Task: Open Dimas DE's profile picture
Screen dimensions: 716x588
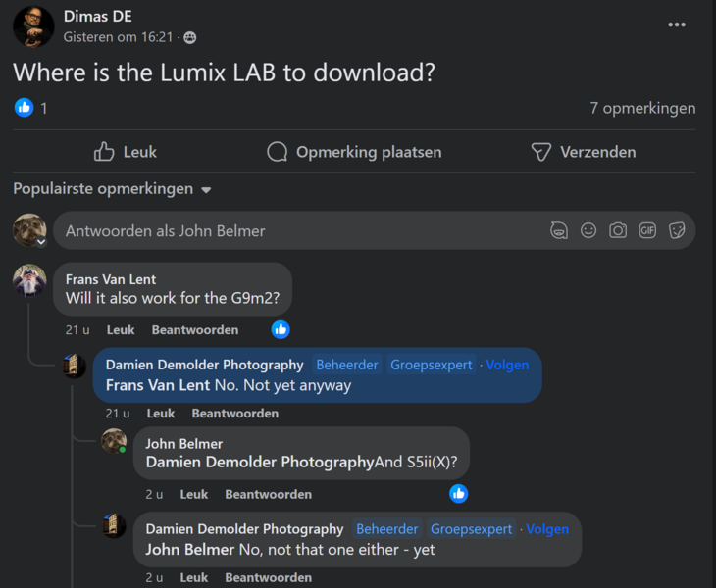Action: [x=33, y=26]
